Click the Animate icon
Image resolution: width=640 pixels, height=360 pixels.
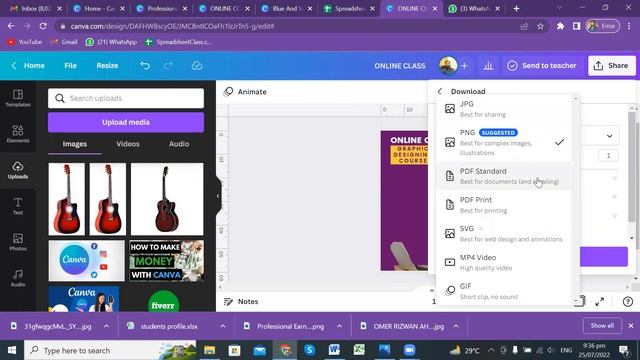229,91
